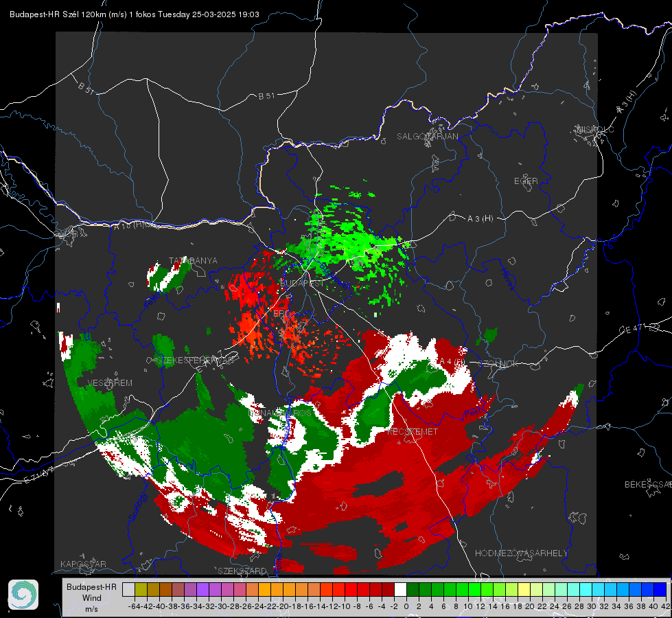Click the blue 'Heves' county label
672x618 pixels.
(x=508, y=279)
